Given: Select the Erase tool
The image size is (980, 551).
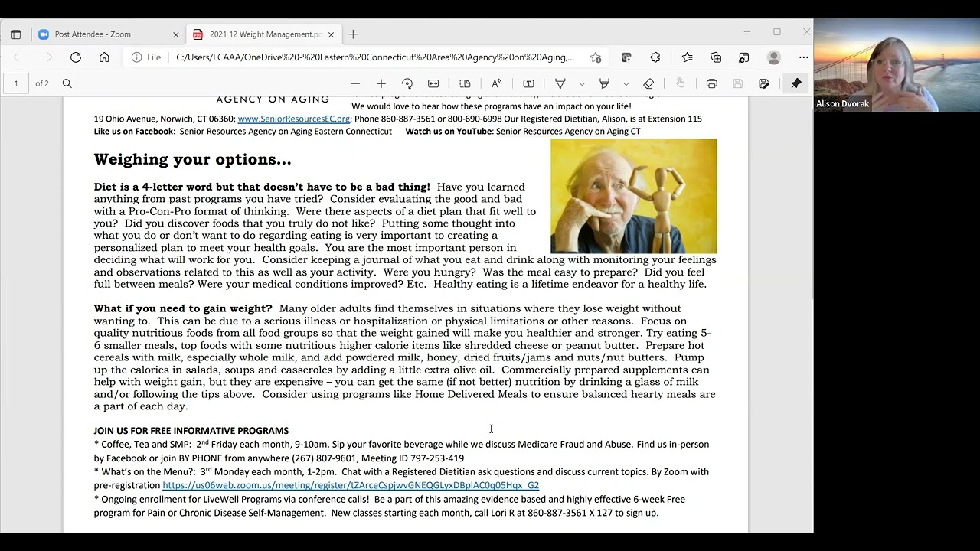Looking at the screenshot, I should 648,83.
